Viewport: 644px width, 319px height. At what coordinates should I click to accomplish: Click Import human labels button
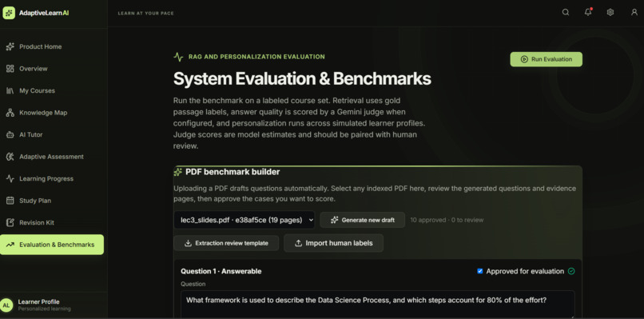pyautogui.click(x=333, y=243)
